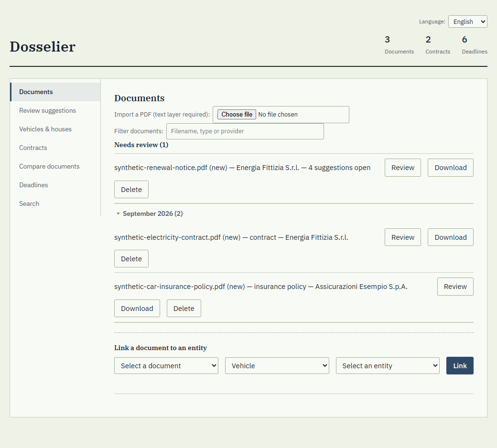Review synthetic-electricity-contract.pdf
Viewport: 497px width, 448px height.
click(x=402, y=237)
